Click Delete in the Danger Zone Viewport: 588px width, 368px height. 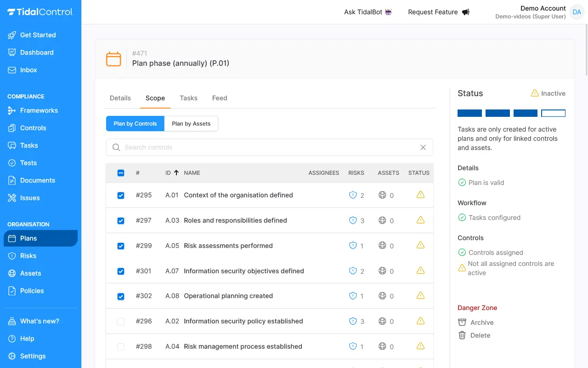(x=474, y=335)
